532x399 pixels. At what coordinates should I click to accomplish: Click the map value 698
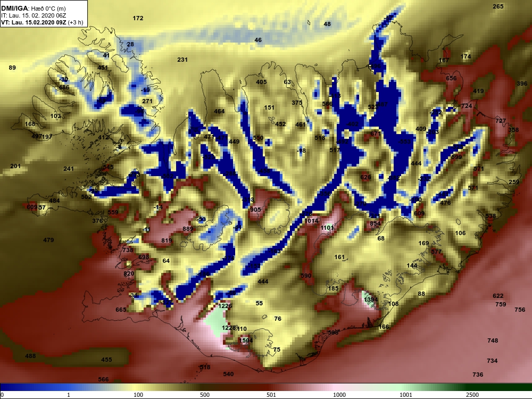point(144,257)
